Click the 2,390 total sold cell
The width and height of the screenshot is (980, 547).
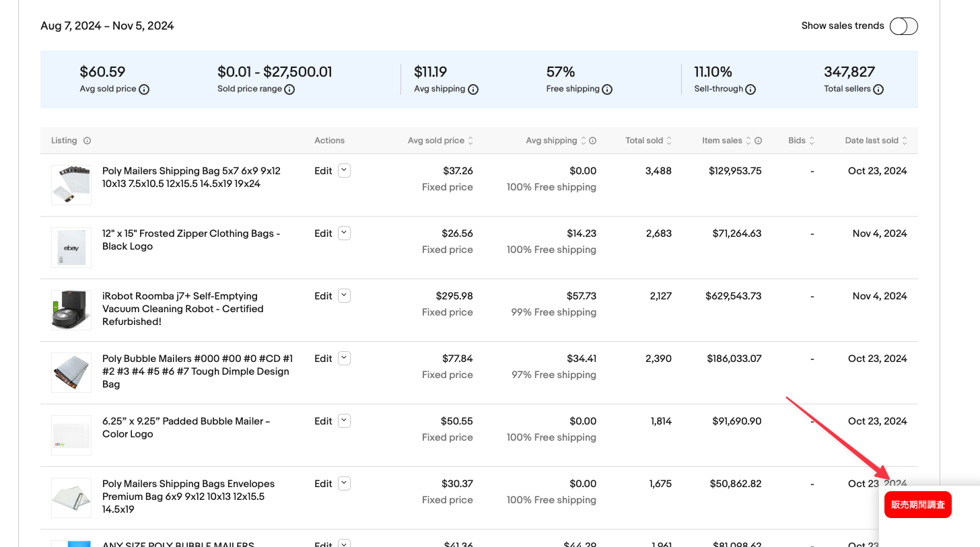coord(658,359)
